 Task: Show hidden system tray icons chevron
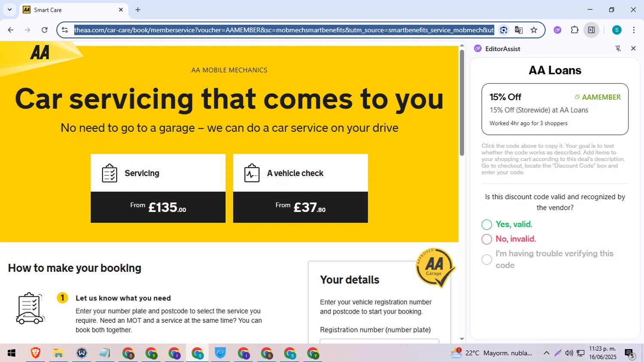(x=546, y=353)
